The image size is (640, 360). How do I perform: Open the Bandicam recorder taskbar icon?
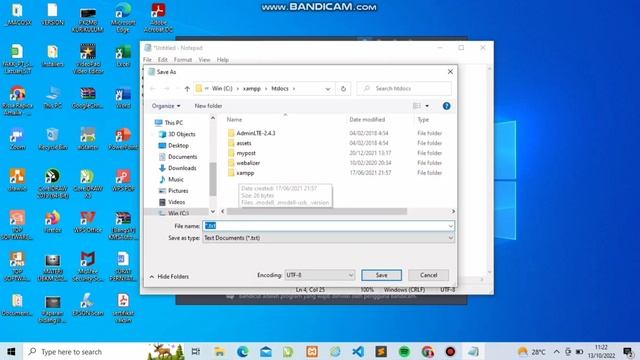(x=450, y=351)
